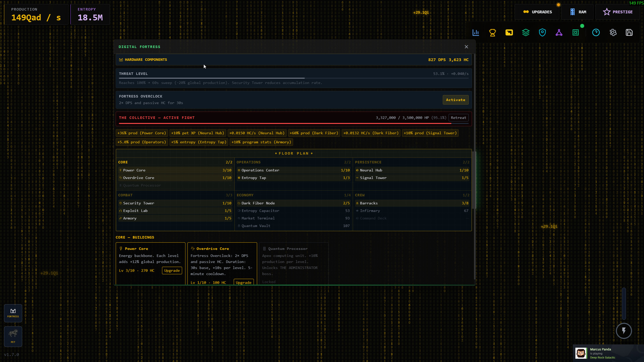
Task: Open the help question mark icon
Action: (x=596, y=33)
